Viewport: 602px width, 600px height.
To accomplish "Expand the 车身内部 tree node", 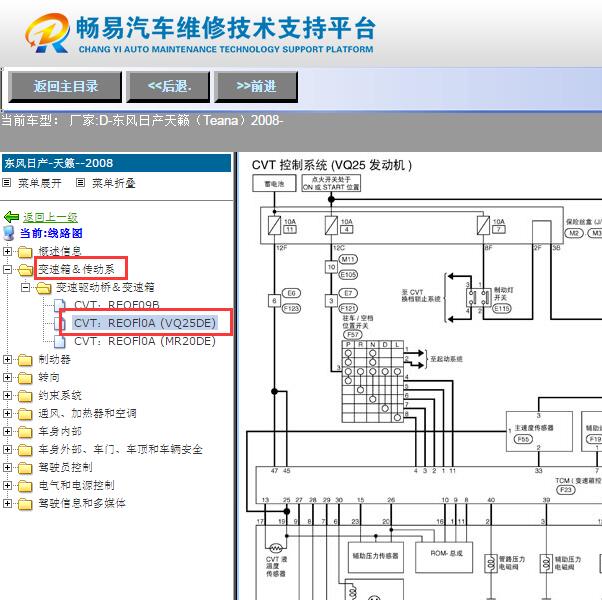I will (x=7, y=431).
